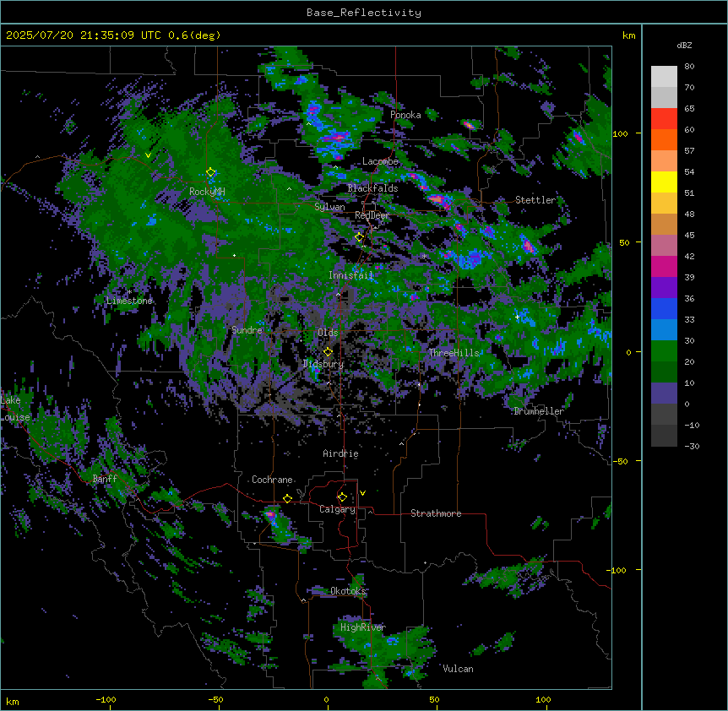Click the Blackfalds city label
The image size is (728, 711).
click(x=372, y=188)
